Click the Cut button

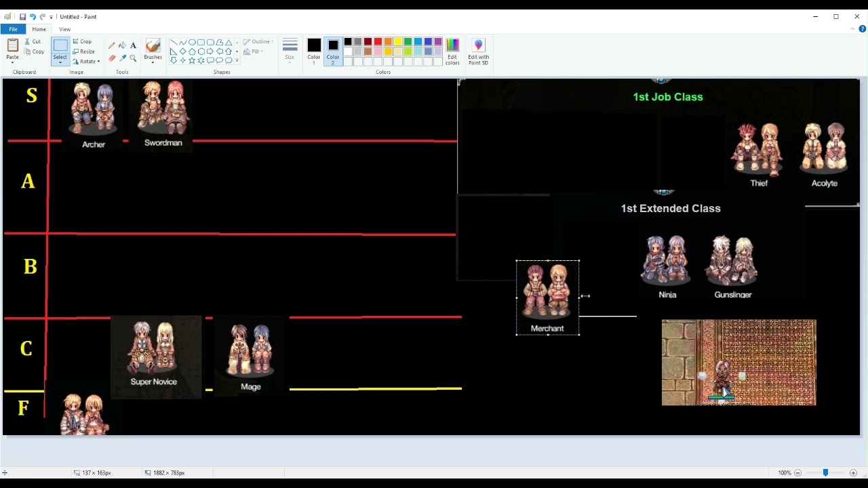tap(33, 42)
